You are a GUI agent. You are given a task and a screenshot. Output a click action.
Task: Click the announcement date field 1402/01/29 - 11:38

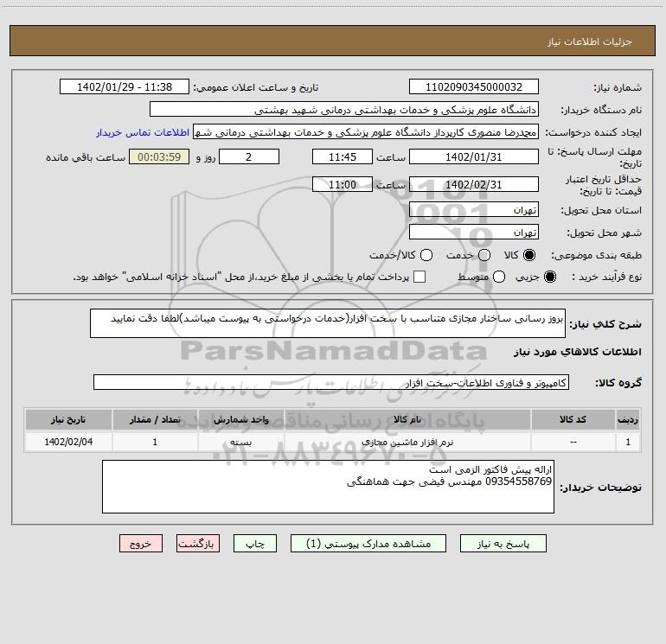pyautogui.click(x=125, y=87)
